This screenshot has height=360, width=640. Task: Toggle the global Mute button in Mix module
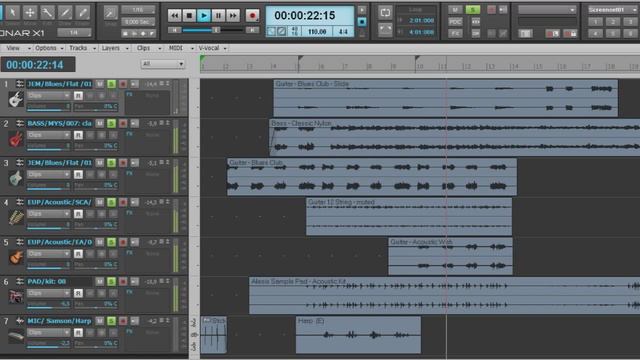click(x=455, y=9)
